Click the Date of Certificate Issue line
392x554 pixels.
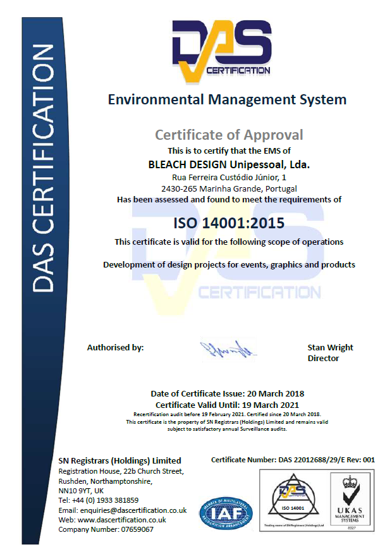(228, 394)
